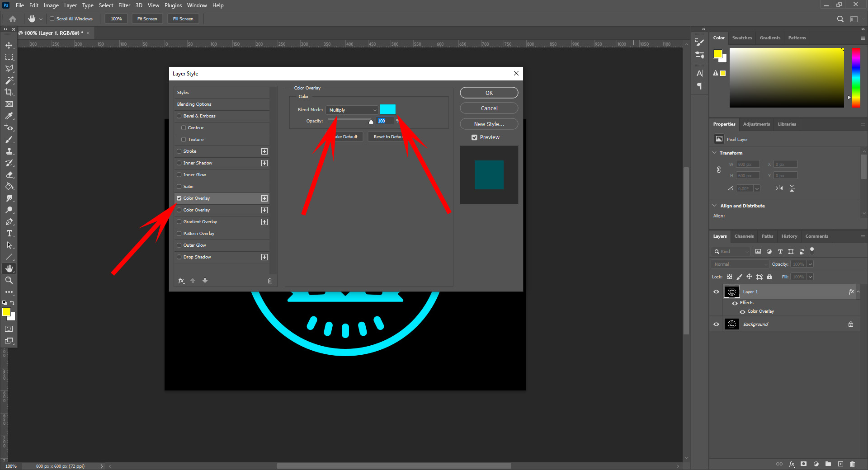The height and width of the screenshot is (470, 868).
Task: Collapse Layer 1 effects list arrow
Action: [859, 291]
